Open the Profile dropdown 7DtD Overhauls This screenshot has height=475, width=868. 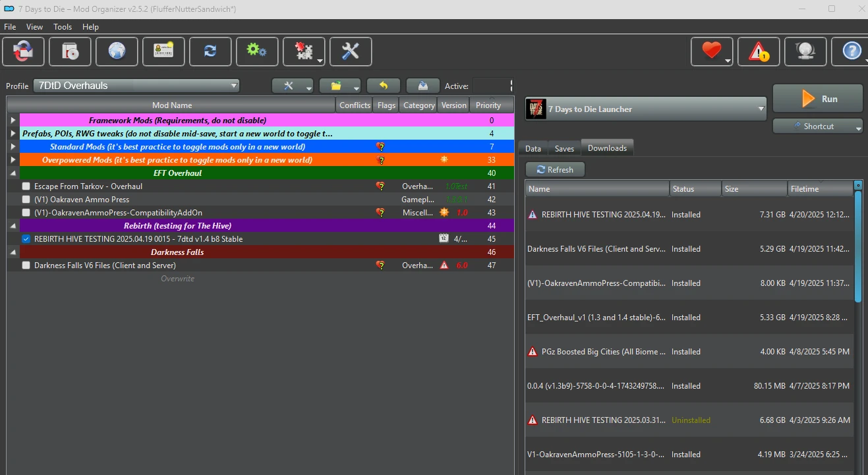pos(136,86)
